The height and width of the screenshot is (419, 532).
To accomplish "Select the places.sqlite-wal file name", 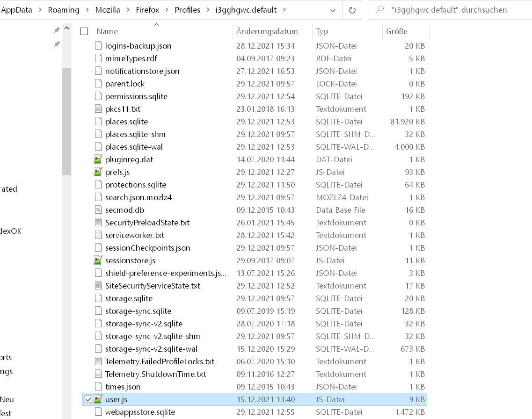I will (x=134, y=147).
